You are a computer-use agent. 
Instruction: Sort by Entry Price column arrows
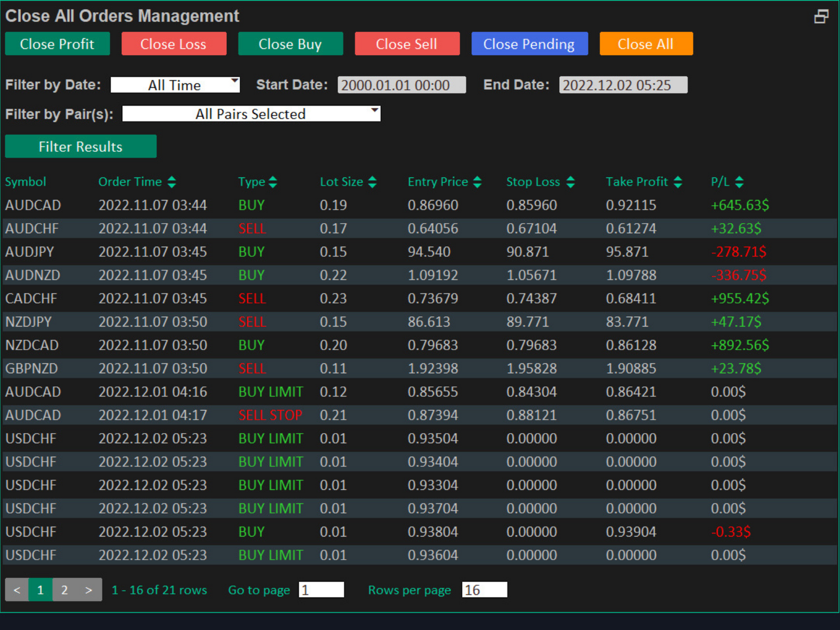tap(477, 182)
